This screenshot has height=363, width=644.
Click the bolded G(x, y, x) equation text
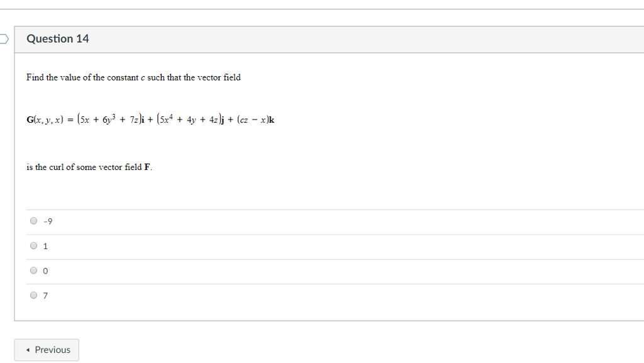pos(151,119)
